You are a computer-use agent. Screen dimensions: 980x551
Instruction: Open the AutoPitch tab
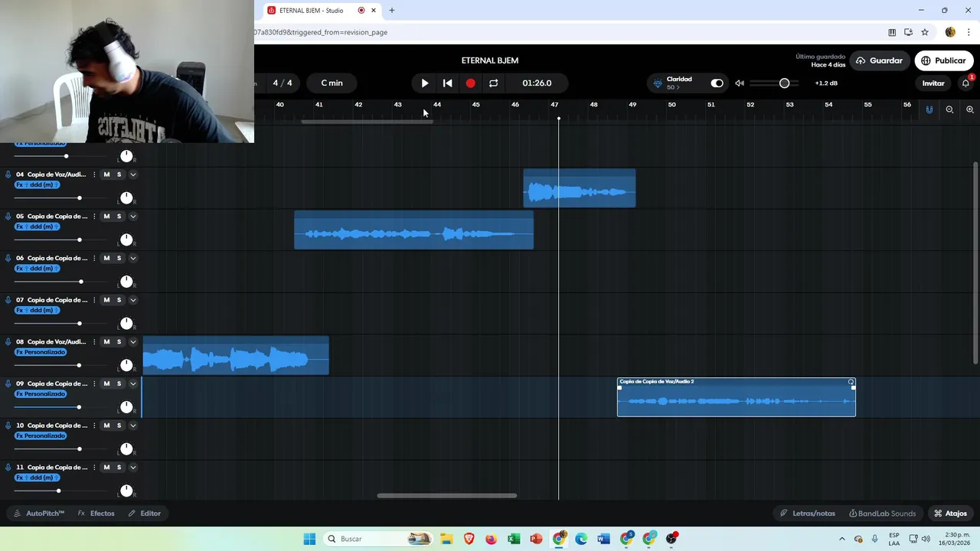[x=39, y=514]
